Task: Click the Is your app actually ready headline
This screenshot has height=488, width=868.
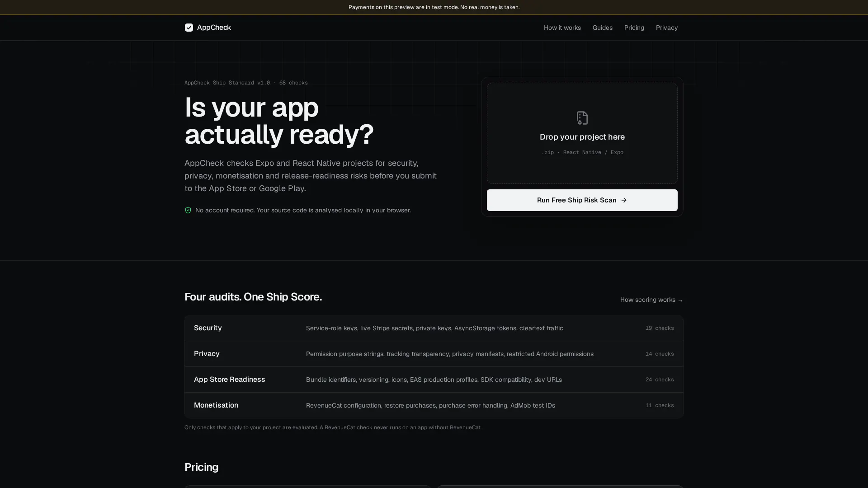Action: tap(279, 121)
